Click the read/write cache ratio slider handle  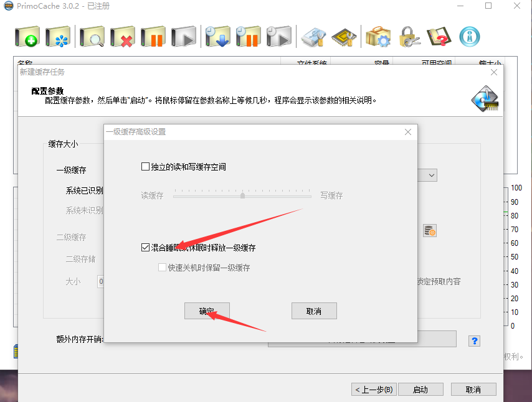coord(242,195)
